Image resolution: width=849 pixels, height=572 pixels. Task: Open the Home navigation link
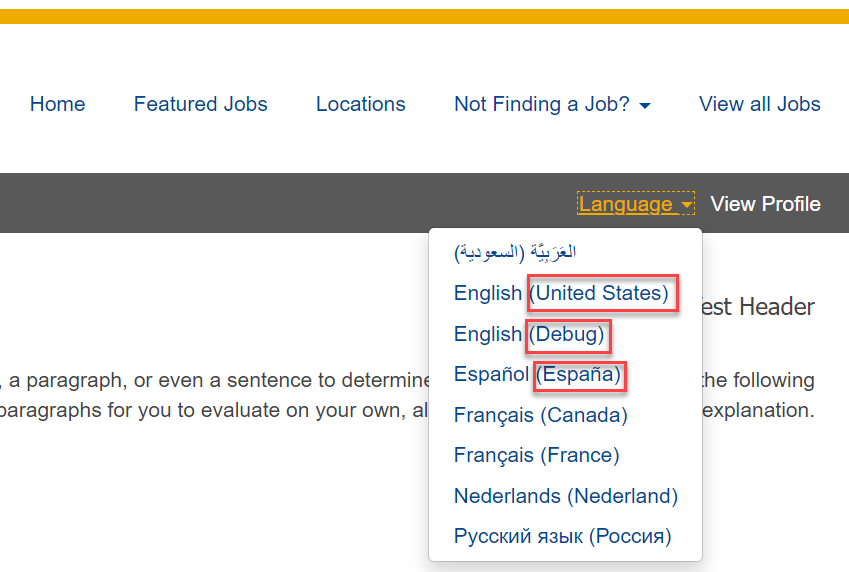tap(57, 104)
